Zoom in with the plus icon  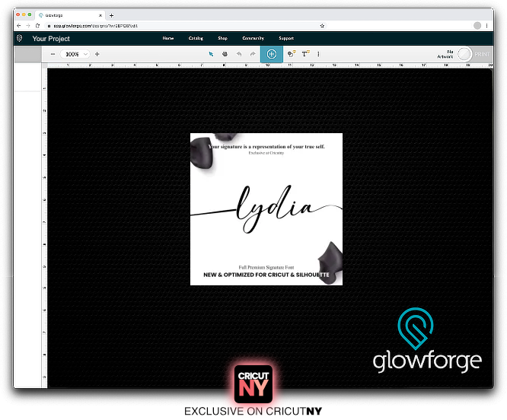[97, 54]
